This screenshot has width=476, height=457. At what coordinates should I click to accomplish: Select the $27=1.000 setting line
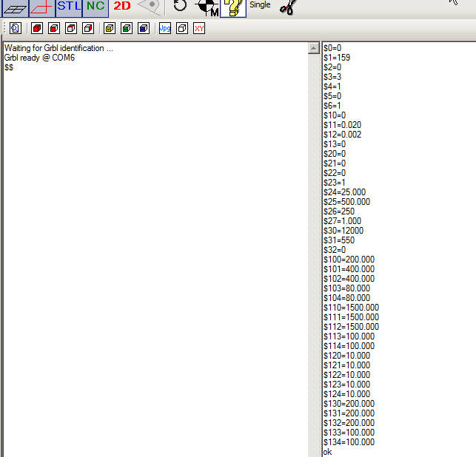[343, 221]
